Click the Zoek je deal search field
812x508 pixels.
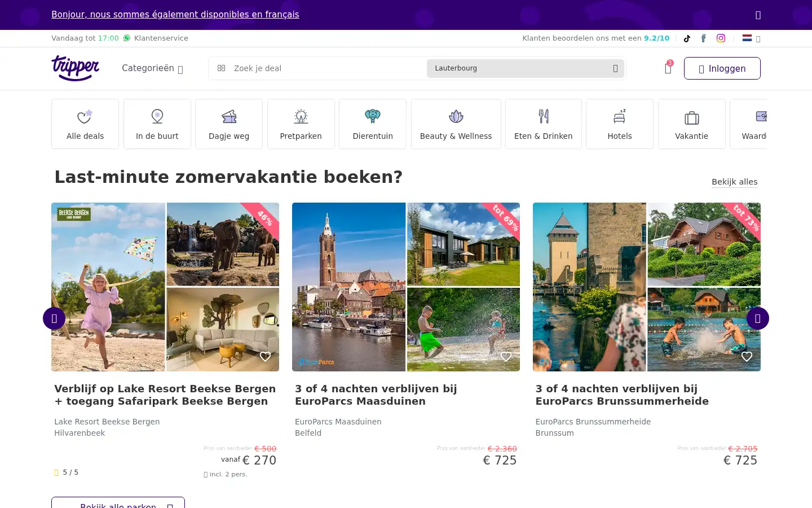pyautogui.click(x=327, y=68)
